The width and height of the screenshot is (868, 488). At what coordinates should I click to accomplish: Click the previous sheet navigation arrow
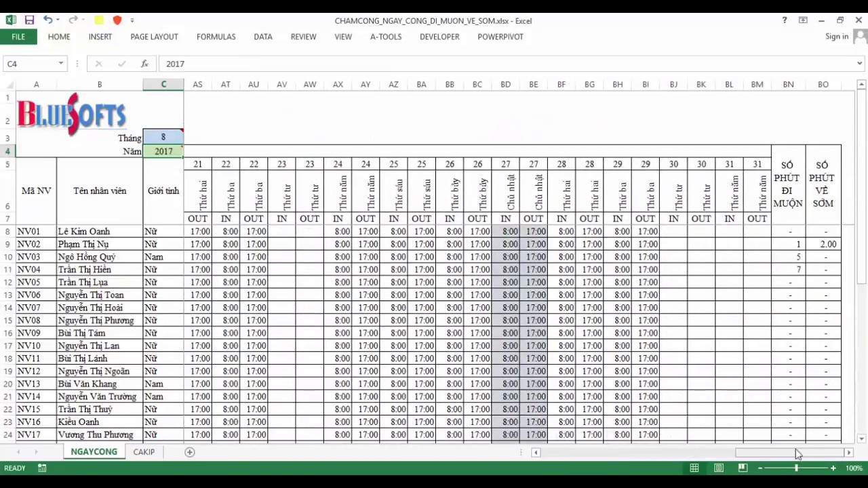click(x=18, y=452)
